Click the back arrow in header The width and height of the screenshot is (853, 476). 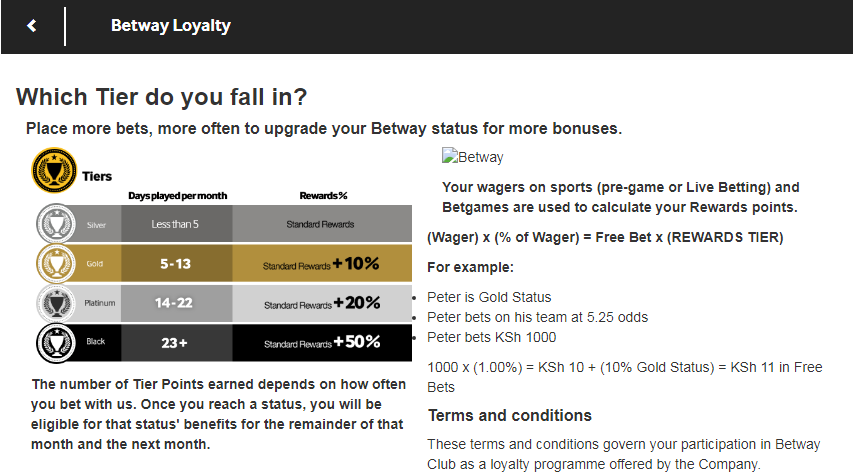click(x=32, y=26)
